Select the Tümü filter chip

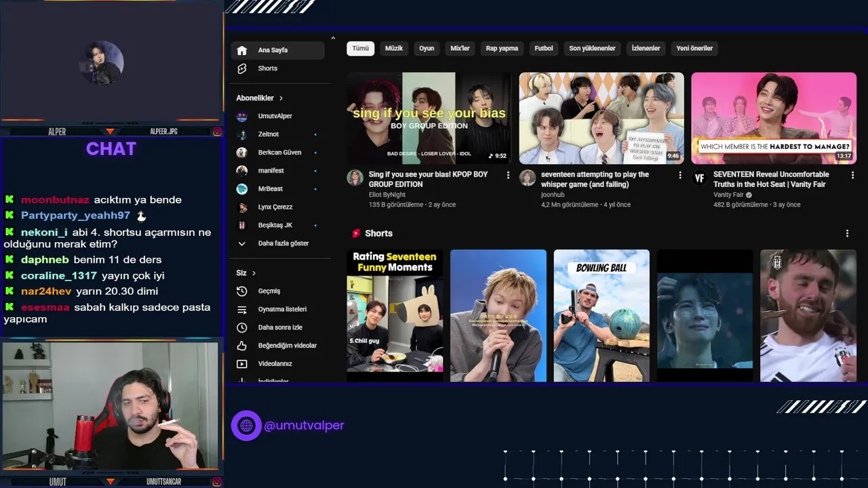(x=360, y=48)
